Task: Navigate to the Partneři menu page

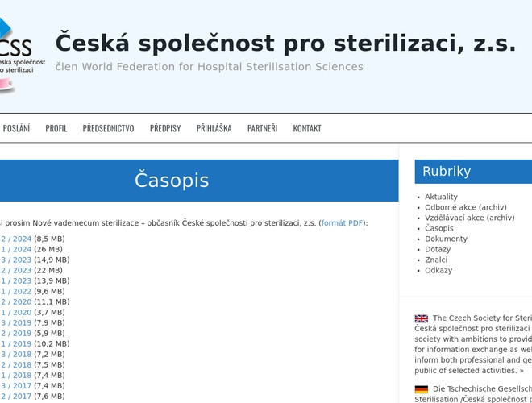Action: pyautogui.click(x=262, y=128)
